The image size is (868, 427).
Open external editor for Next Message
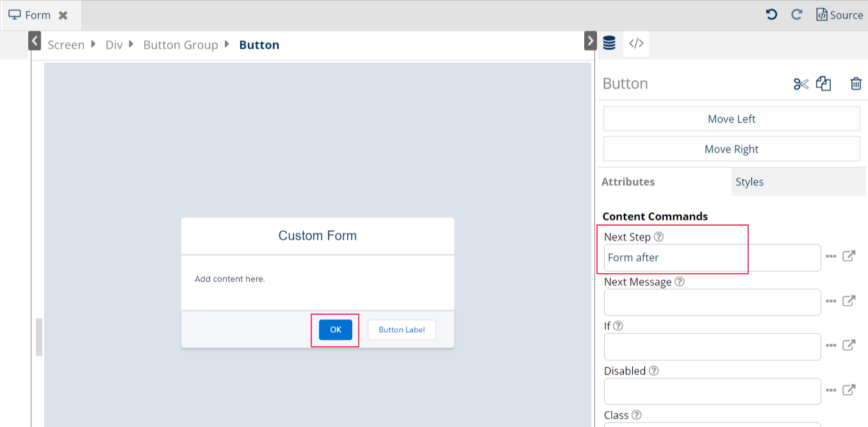tap(849, 301)
